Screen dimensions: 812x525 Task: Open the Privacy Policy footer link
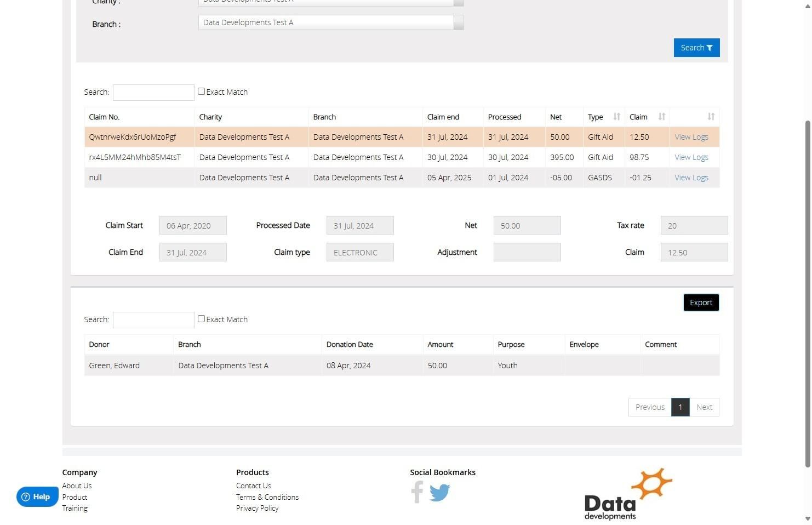click(257, 508)
